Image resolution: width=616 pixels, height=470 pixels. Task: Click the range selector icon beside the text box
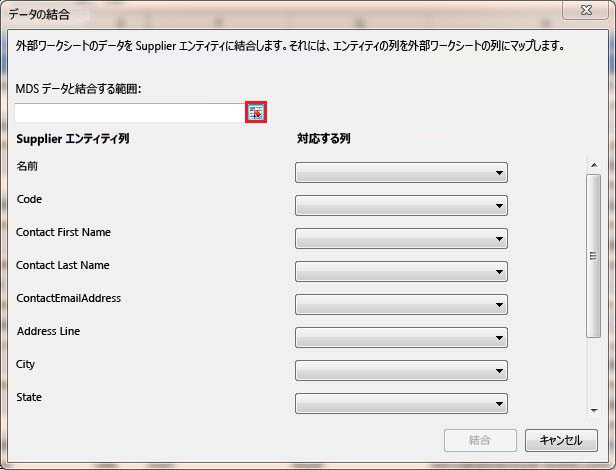(x=256, y=112)
